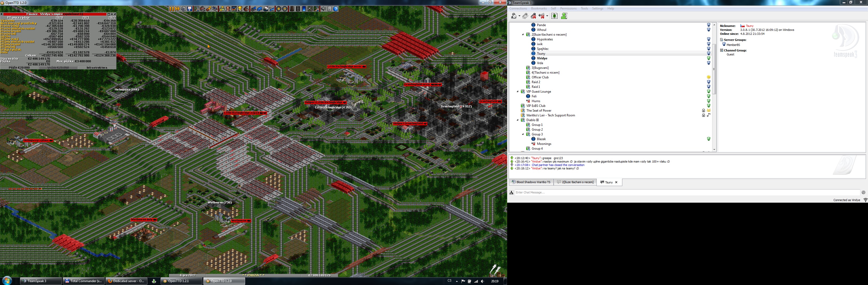Toggle away status icon in TeamSpeak
868x285 pixels.
(514, 16)
